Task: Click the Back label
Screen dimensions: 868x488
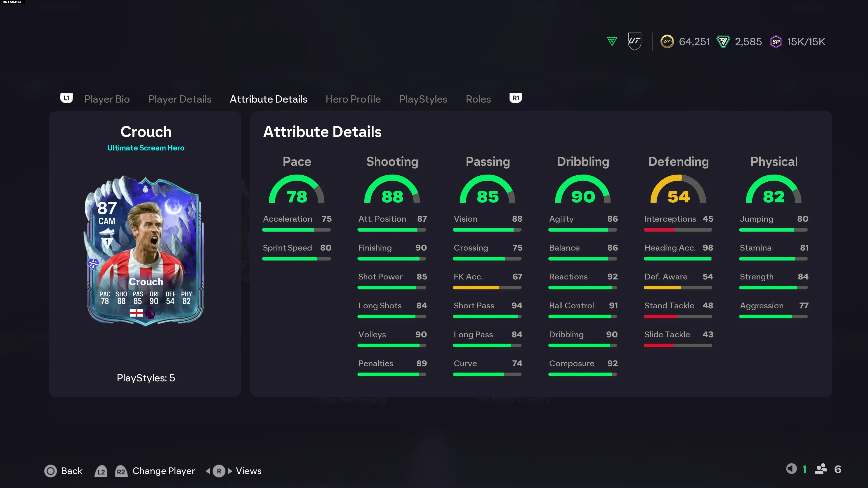Action: click(x=71, y=471)
